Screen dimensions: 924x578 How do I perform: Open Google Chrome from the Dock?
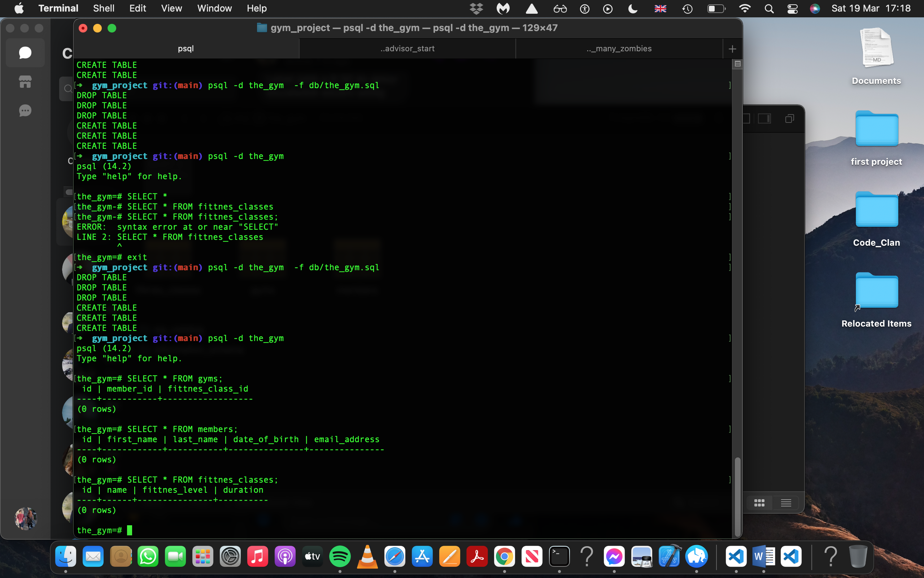[504, 556]
